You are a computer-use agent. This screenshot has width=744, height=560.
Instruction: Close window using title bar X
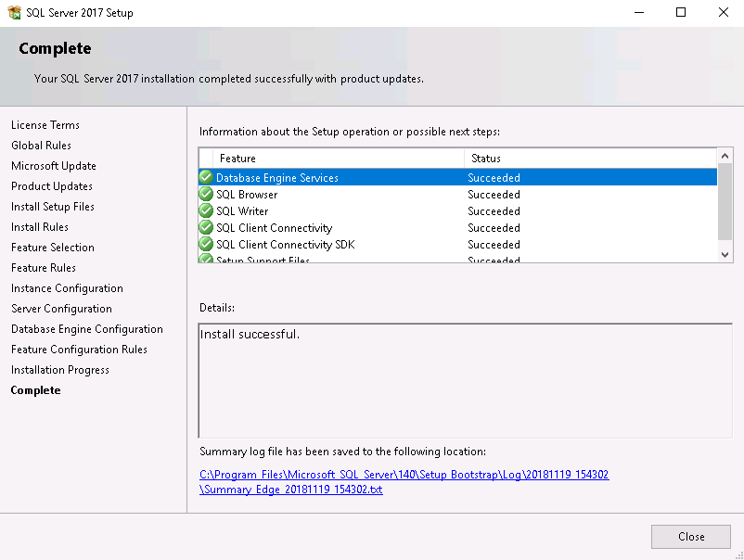(723, 12)
